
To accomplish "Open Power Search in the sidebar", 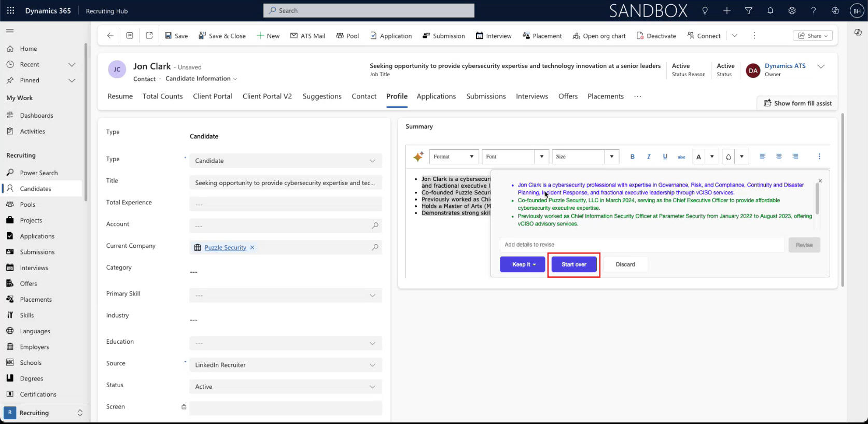I will [x=39, y=173].
